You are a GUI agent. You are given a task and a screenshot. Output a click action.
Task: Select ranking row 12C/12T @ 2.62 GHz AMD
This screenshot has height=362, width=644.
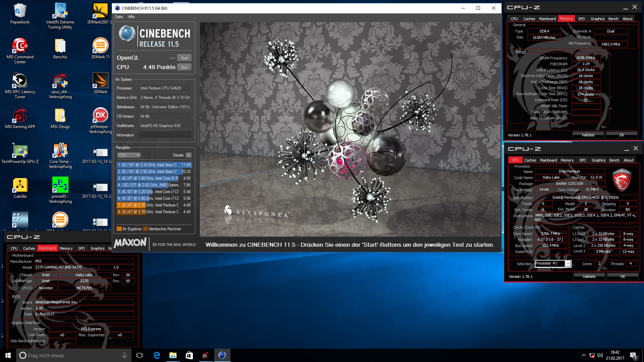coord(154,185)
